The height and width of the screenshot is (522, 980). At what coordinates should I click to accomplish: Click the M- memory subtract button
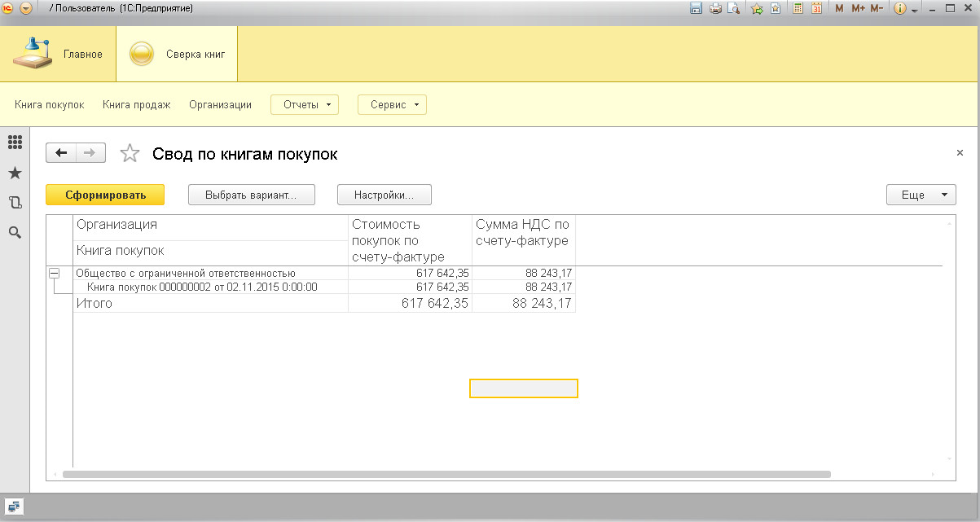click(x=877, y=8)
